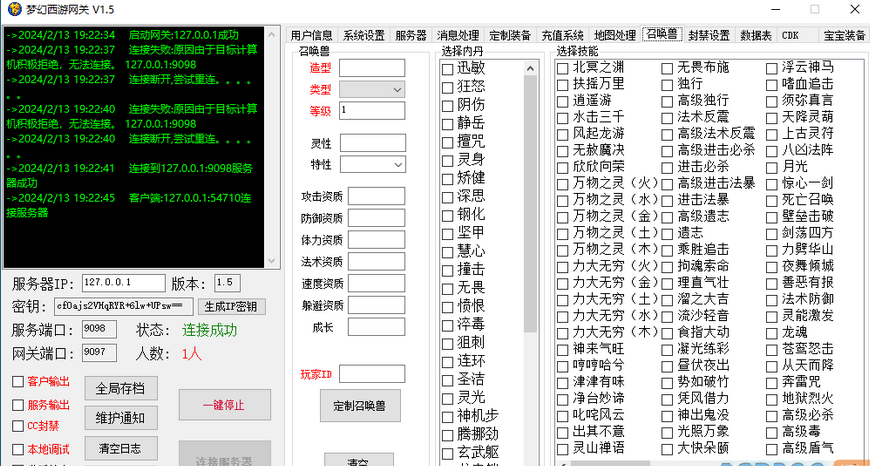
Task: Check the 北冥之渊 skill checkbox
Action: click(x=563, y=68)
